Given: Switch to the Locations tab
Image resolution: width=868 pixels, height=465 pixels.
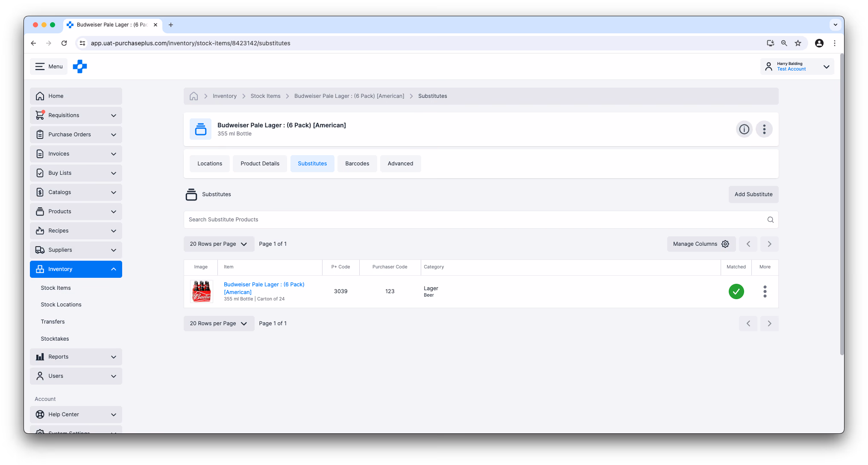Looking at the screenshot, I should click(x=210, y=164).
